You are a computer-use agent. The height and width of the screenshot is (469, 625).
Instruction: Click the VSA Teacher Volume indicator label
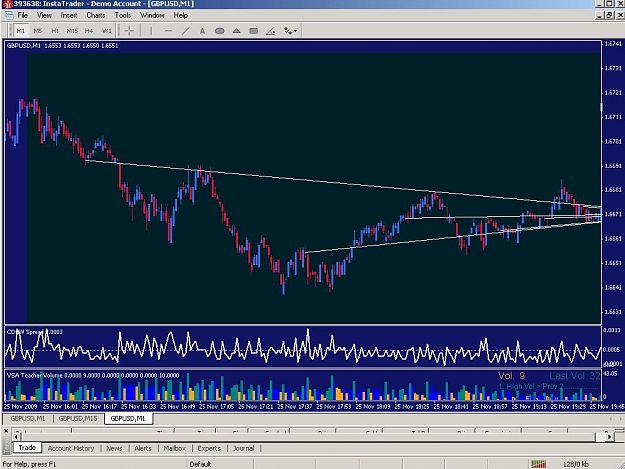[x=92, y=375]
